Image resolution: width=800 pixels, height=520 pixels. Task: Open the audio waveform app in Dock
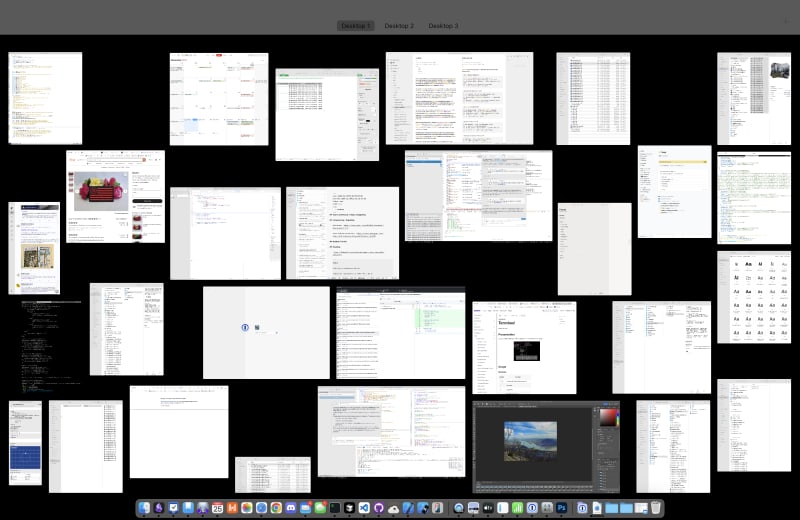tap(488, 508)
